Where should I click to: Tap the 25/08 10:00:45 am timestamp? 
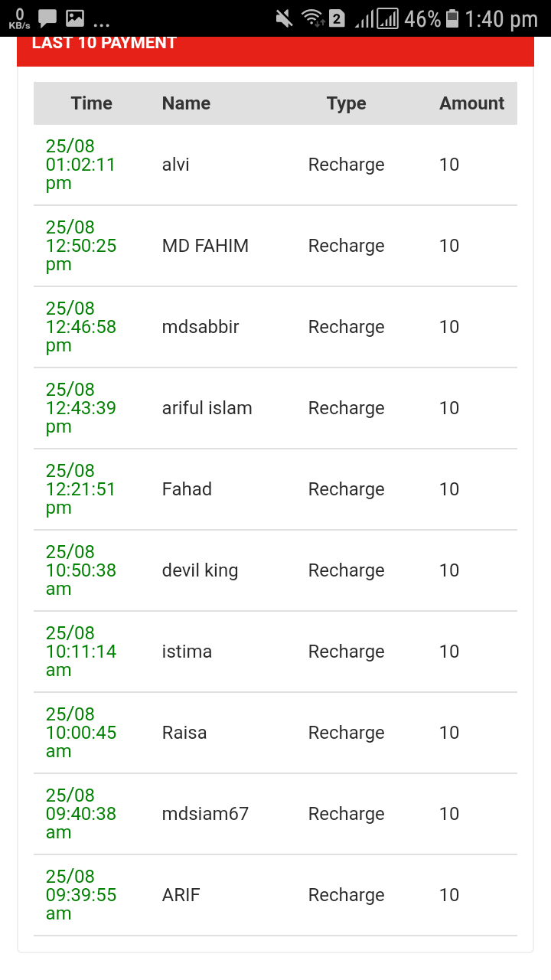[80, 733]
